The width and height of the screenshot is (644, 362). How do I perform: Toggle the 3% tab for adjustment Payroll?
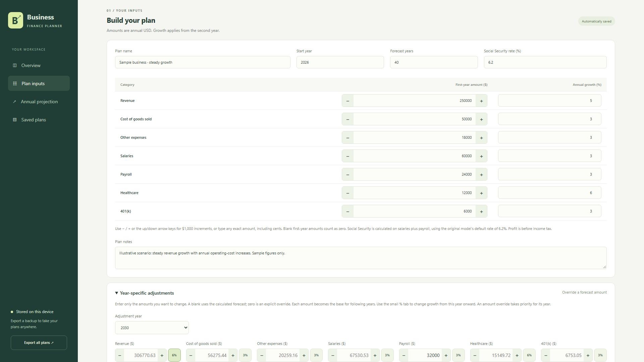pos(459,355)
